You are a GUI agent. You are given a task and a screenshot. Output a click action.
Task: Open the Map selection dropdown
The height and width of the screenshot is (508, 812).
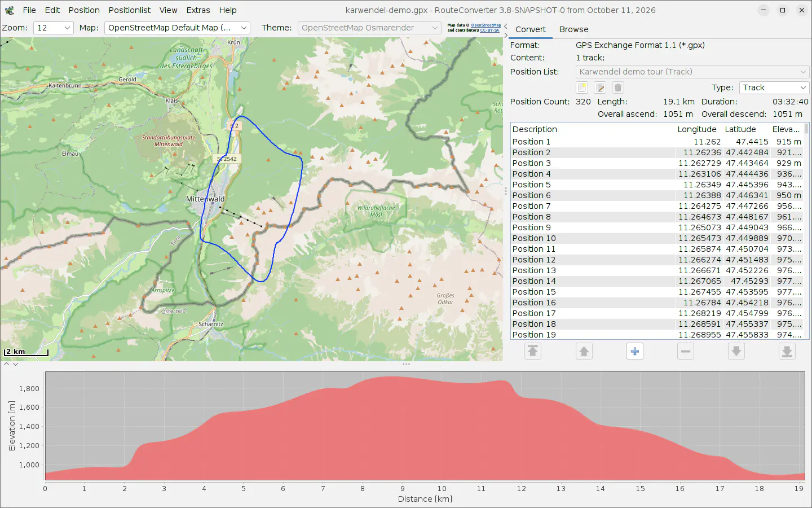click(177, 28)
